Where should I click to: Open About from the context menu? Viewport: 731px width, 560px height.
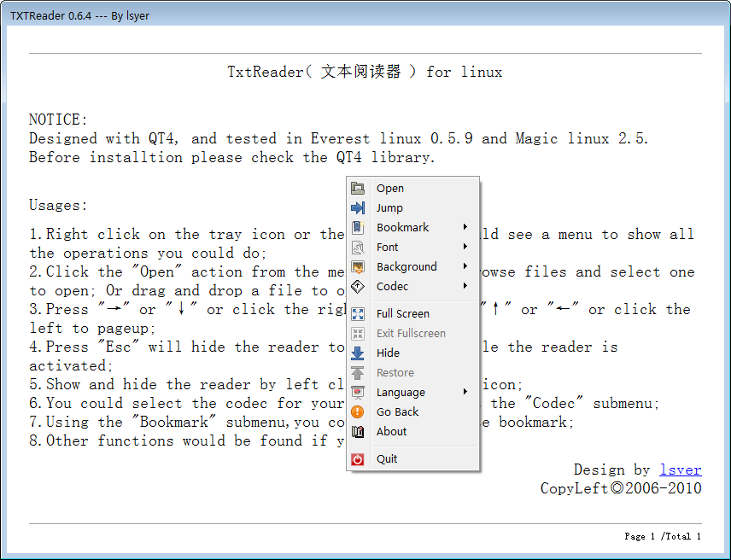(413, 431)
